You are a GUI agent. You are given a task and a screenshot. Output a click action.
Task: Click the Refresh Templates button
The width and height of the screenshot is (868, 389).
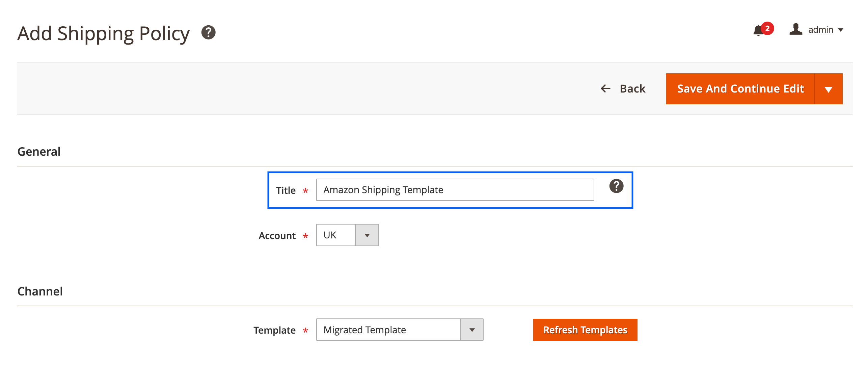coord(585,330)
